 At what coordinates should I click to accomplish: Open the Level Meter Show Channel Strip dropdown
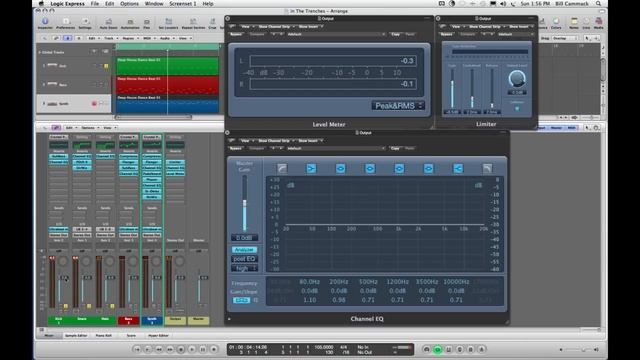(276, 27)
